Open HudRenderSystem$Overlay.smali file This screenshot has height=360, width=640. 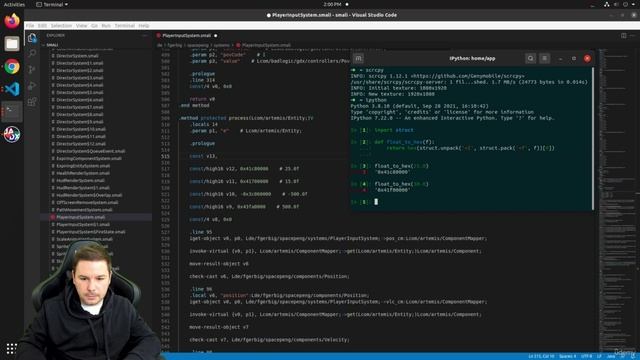coord(89,196)
